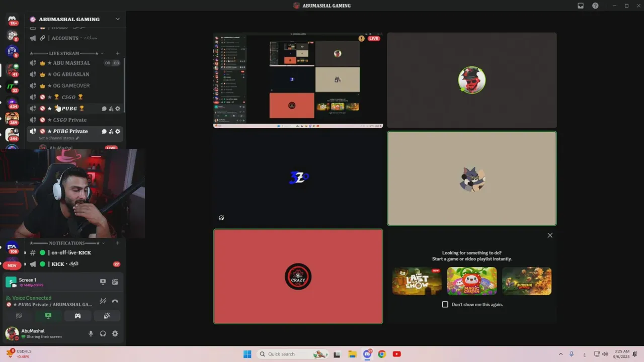Screen dimensions: 644x362
Task: Set a channel status for PUBG Private
Action: click(59, 138)
